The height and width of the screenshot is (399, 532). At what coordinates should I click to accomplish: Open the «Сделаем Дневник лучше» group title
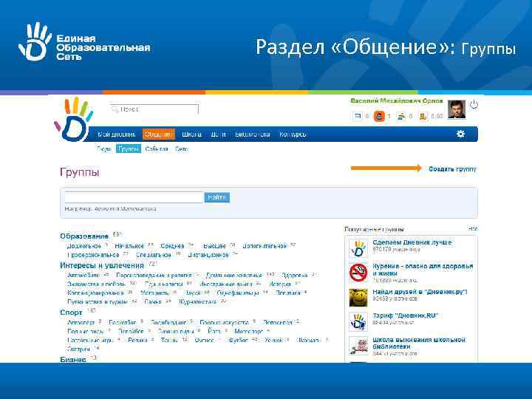[x=412, y=242]
